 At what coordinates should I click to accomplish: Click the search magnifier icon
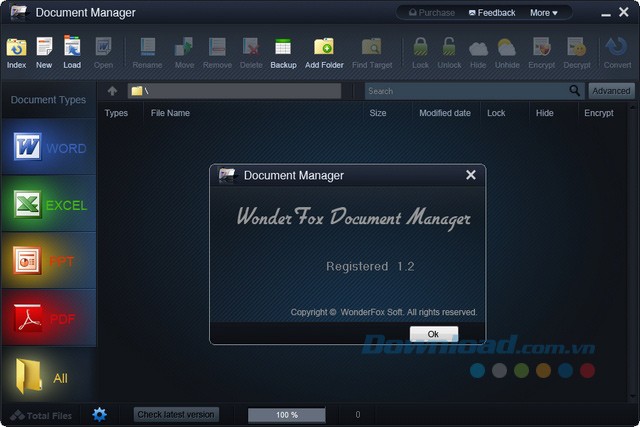(574, 91)
